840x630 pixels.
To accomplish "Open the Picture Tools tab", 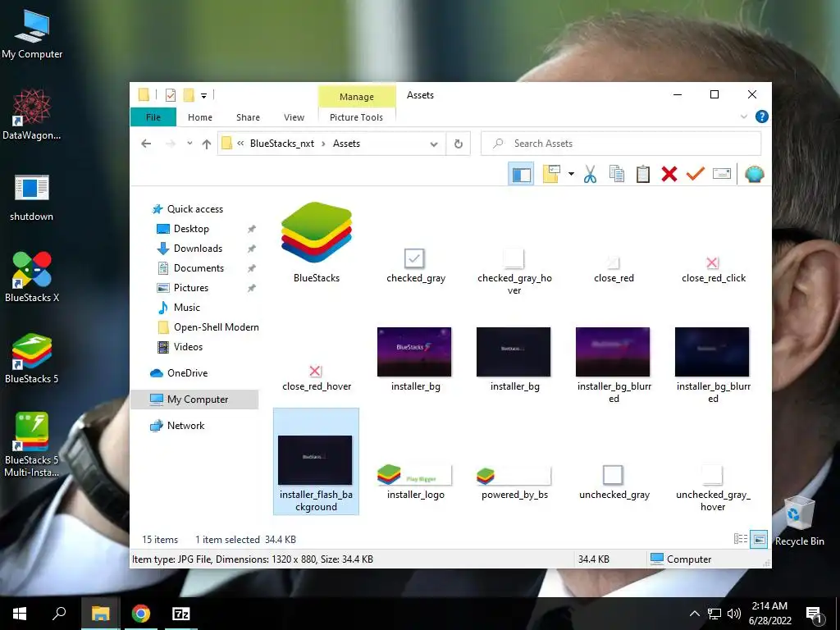I will coord(356,117).
